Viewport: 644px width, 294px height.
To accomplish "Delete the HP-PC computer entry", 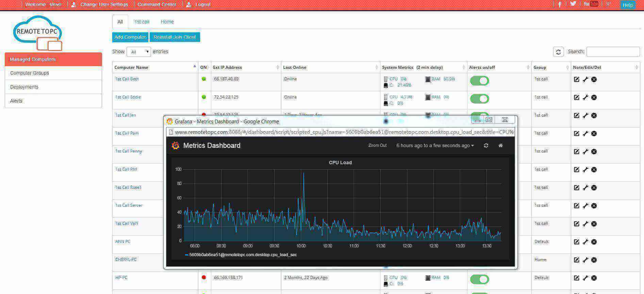I will click(594, 278).
